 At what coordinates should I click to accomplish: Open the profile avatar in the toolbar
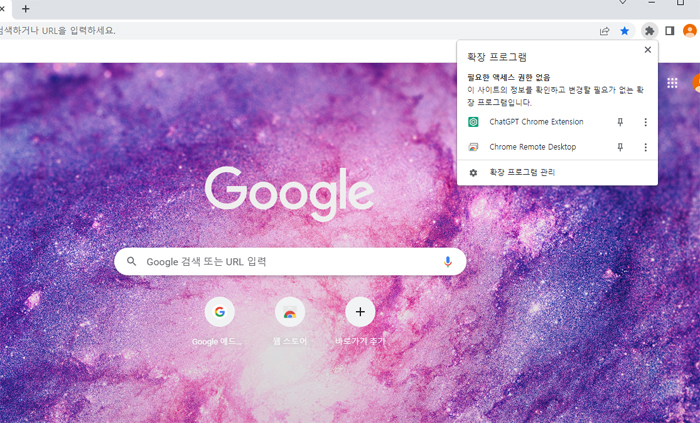tap(689, 31)
